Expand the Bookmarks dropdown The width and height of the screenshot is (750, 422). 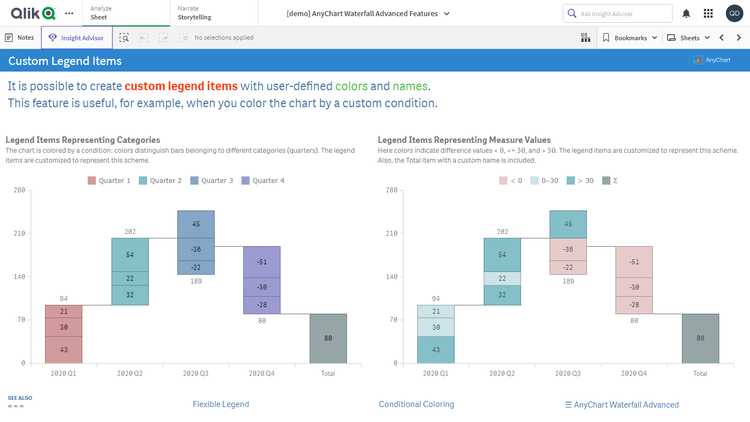click(x=630, y=37)
